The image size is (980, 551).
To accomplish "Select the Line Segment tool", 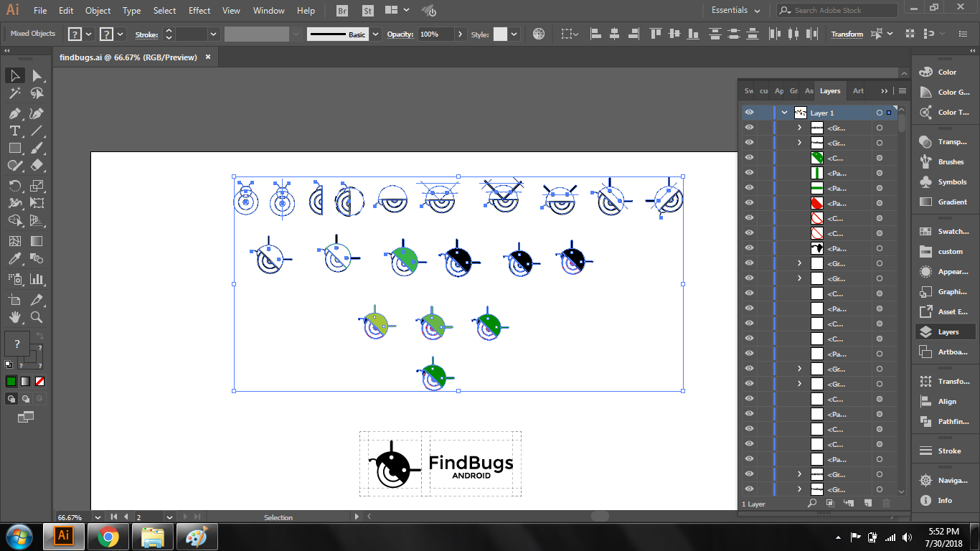I will click(x=37, y=131).
